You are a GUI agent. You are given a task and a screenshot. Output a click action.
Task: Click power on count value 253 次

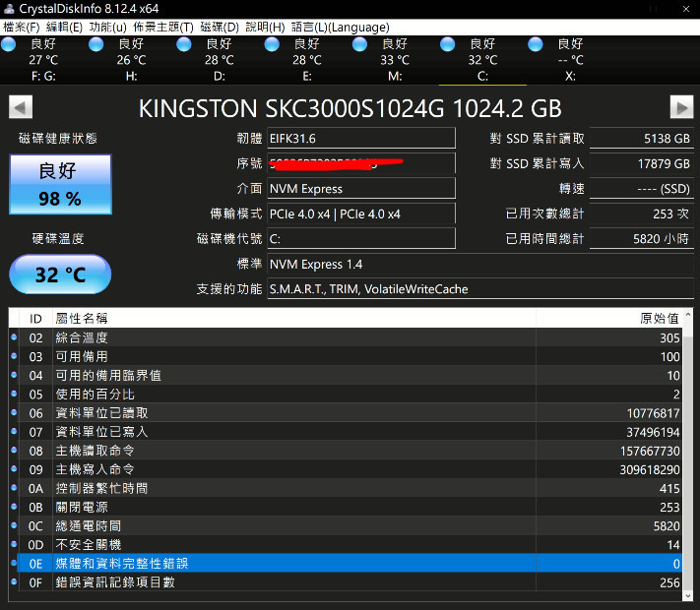click(642, 213)
